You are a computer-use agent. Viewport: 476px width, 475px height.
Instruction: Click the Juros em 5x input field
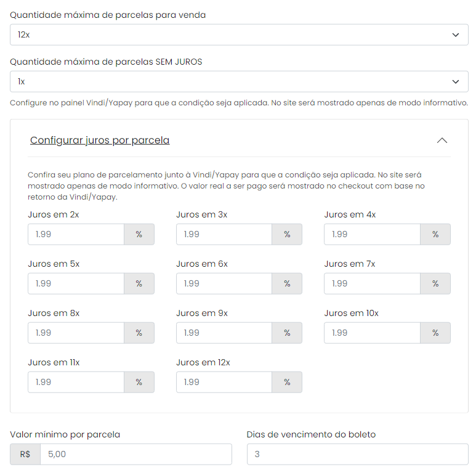[x=76, y=283]
